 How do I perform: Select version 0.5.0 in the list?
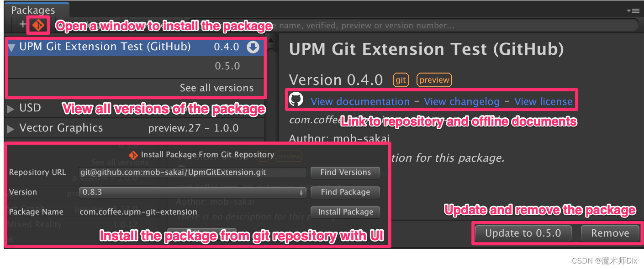(x=227, y=66)
